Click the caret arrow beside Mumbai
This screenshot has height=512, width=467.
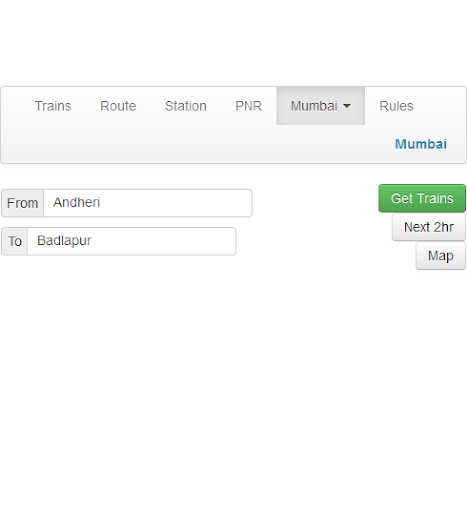coord(347,106)
